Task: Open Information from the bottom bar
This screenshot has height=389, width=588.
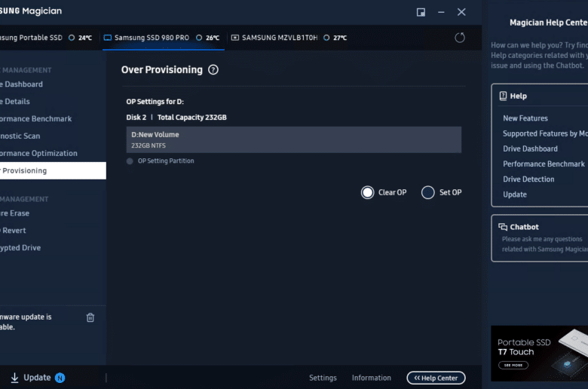Action: [x=371, y=378]
